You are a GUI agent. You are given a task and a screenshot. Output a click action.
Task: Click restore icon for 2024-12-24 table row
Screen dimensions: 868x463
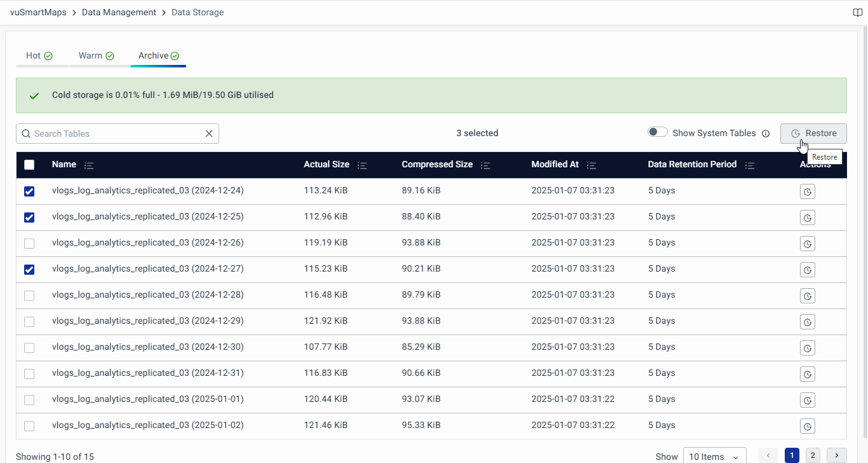(x=807, y=191)
